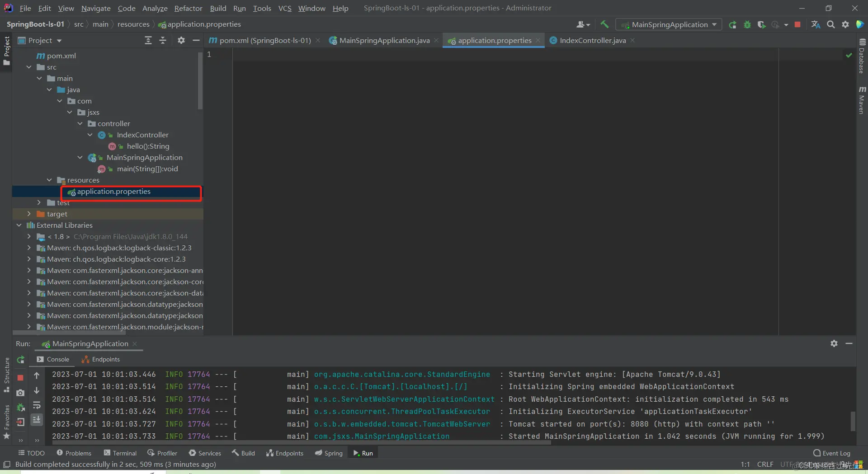Click the Build Project hammer icon
Image resolution: width=868 pixels, height=474 pixels.
604,24
